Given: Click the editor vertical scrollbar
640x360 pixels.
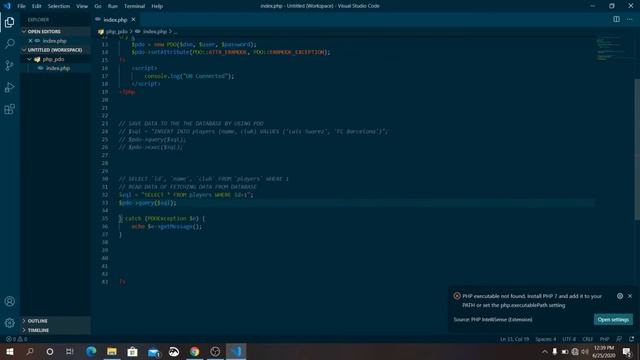Looking at the screenshot, I should 637,149.
